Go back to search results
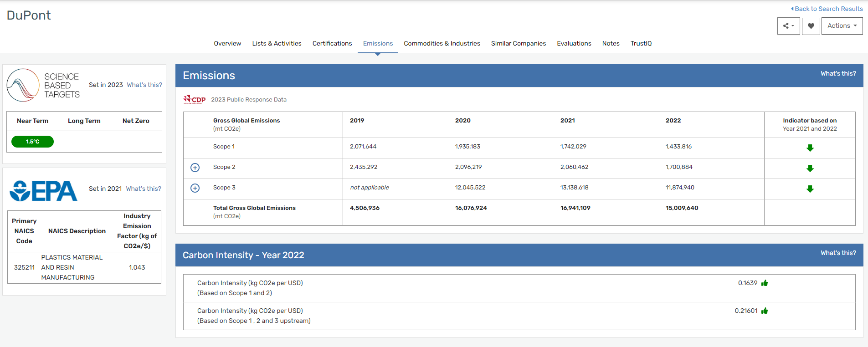This screenshot has height=347, width=868. point(827,9)
